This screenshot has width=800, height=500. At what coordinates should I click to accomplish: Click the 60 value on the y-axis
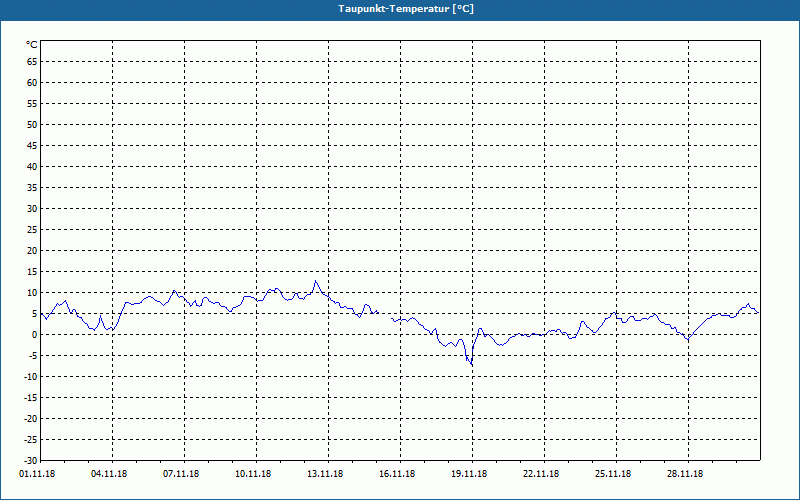(32, 83)
